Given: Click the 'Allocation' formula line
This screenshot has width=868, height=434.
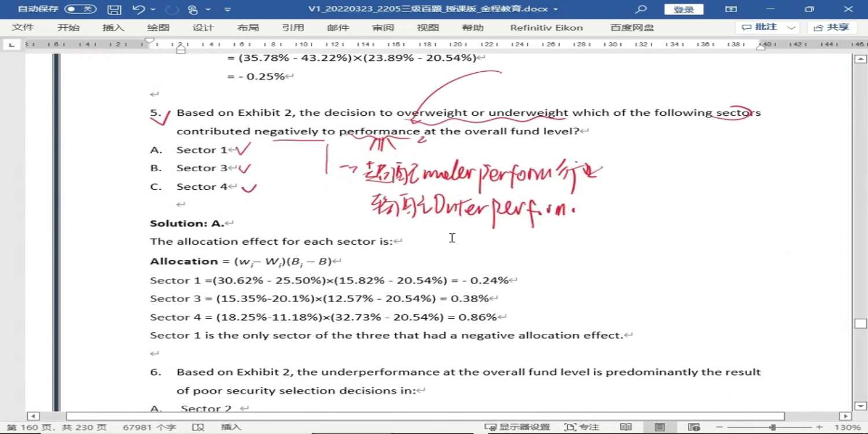Looking at the screenshot, I should [x=241, y=262].
